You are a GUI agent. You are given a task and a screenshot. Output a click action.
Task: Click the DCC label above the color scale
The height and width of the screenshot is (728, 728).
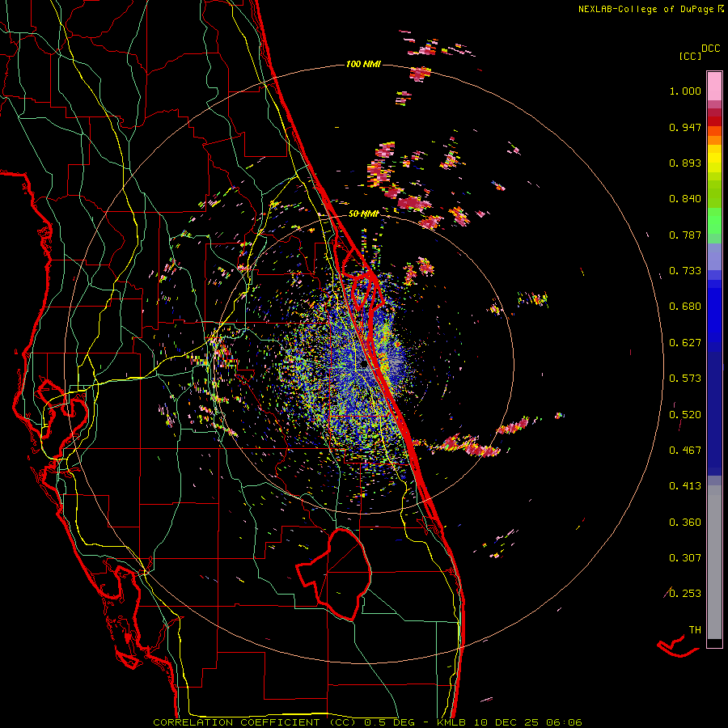[x=710, y=49]
